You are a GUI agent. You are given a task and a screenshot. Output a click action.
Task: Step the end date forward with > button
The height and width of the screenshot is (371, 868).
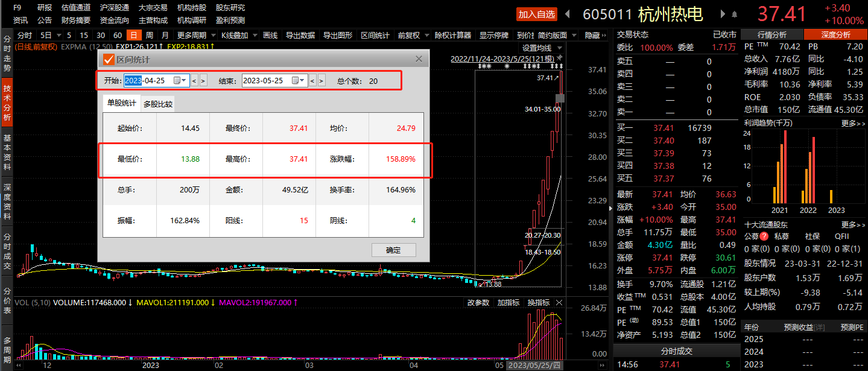point(322,80)
